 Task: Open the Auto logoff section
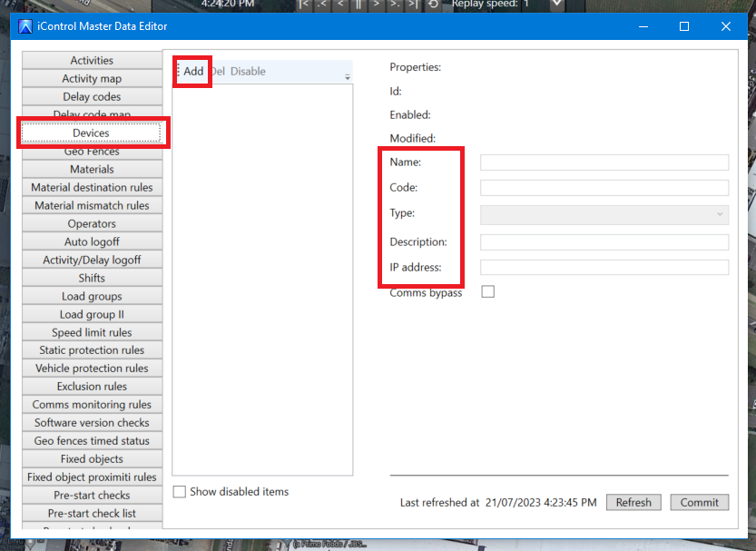click(x=92, y=241)
